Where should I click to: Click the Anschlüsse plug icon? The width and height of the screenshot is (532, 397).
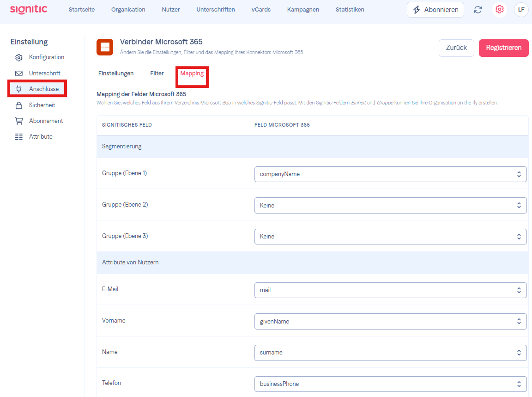[19, 89]
